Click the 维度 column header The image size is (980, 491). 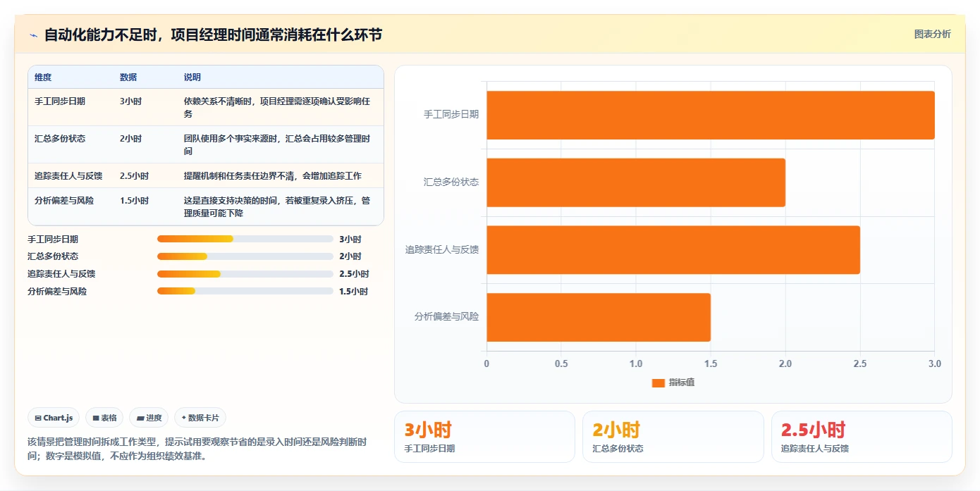click(43, 77)
